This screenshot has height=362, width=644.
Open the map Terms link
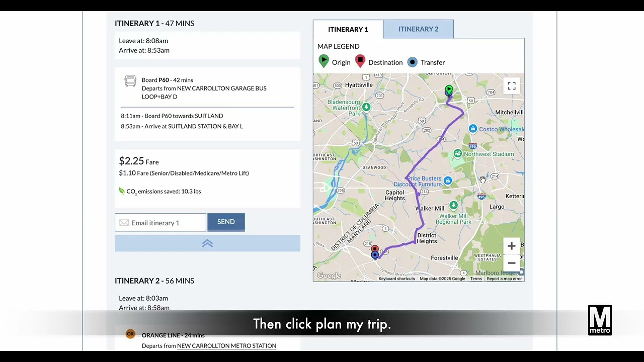point(476,279)
